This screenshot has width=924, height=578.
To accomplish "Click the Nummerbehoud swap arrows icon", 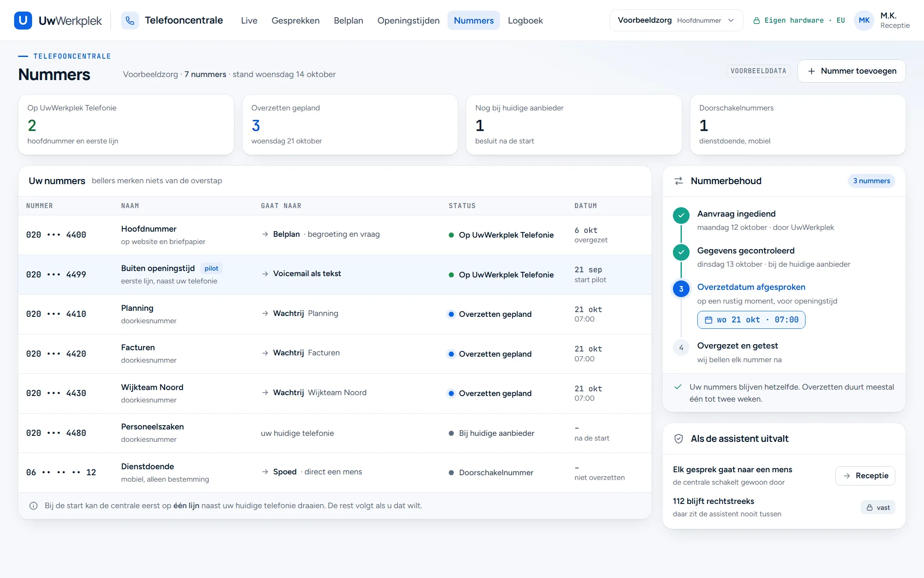I will click(679, 181).
